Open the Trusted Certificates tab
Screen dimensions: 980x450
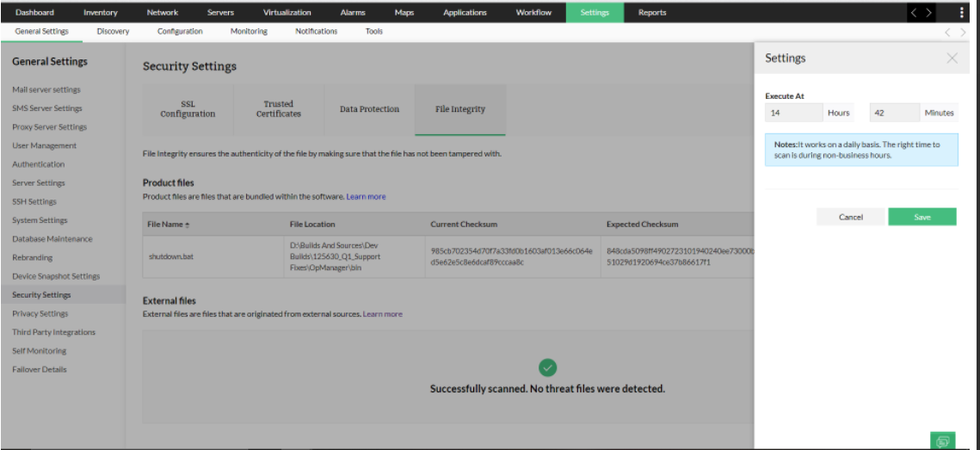(x=278, y=109)
